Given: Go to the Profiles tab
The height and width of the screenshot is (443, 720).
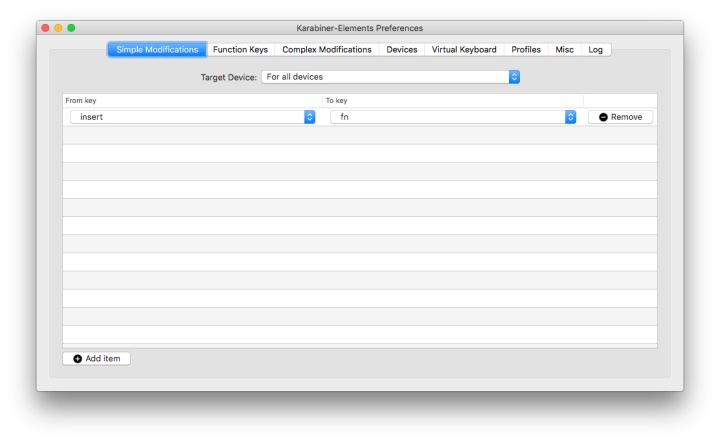Looking at the screenshot, I should point(526,50).
